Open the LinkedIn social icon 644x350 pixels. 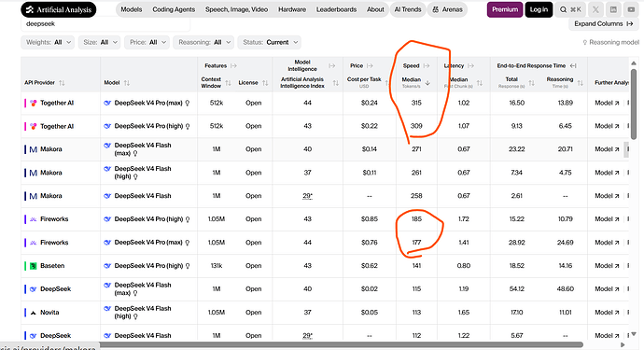613,9
